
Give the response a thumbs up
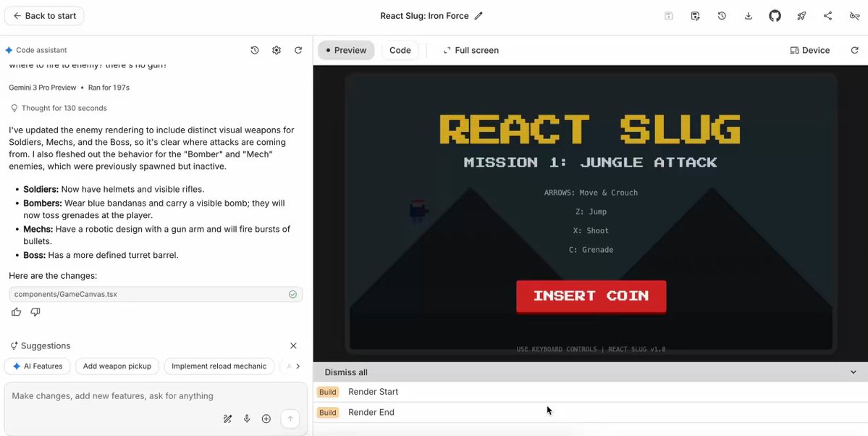16,312
